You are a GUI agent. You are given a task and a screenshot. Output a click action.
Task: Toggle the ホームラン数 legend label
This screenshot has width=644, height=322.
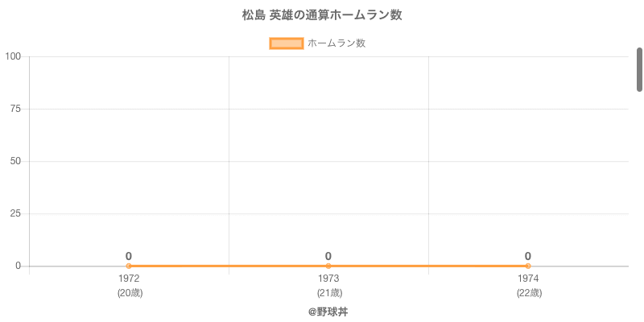click(336, 43)
